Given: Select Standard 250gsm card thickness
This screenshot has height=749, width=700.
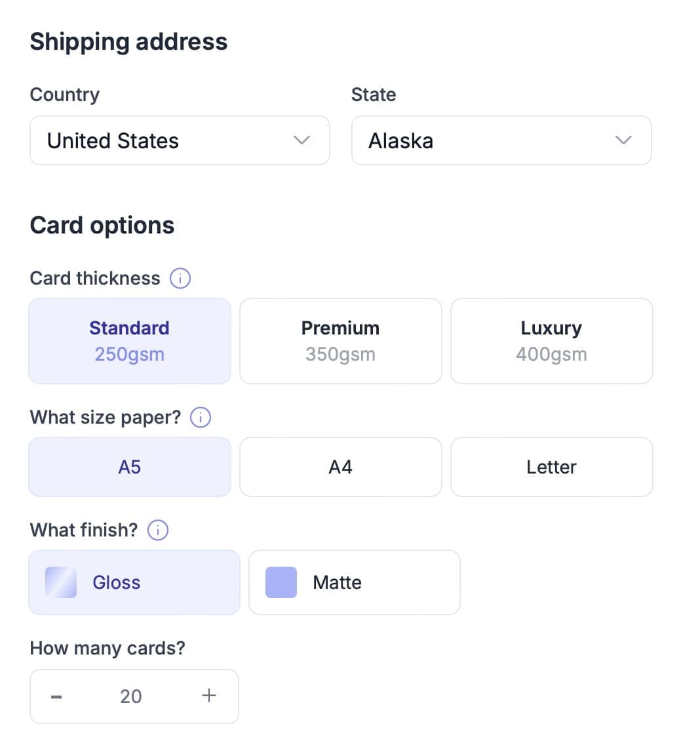Looking at the screenshot, I should pyautogui.click(x=130, y=341).
